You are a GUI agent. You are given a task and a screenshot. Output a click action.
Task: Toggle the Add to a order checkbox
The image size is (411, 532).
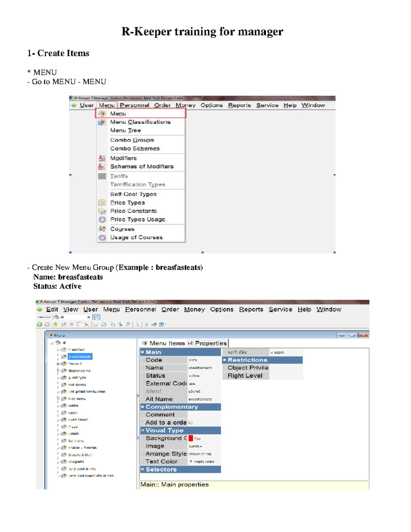click(191, 423)
